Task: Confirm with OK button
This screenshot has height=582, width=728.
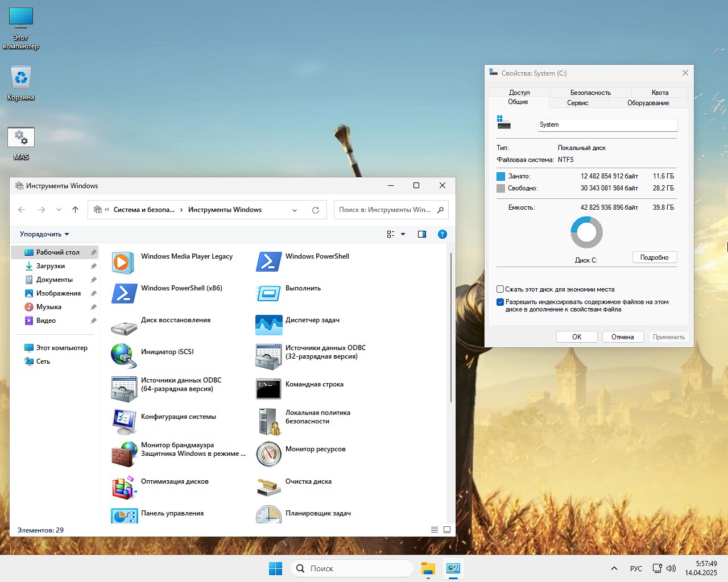Action: (577, 337)
